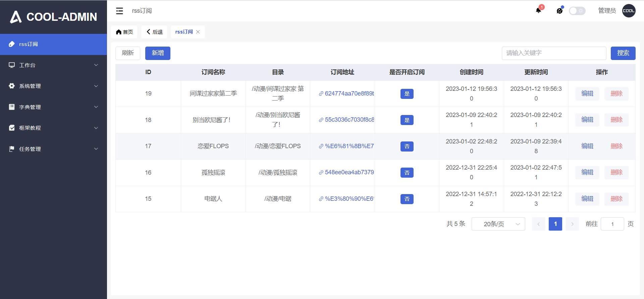Open notifications bell icon
The width and height of the screenshot is (644, 299).
click(x=538, y=10)
